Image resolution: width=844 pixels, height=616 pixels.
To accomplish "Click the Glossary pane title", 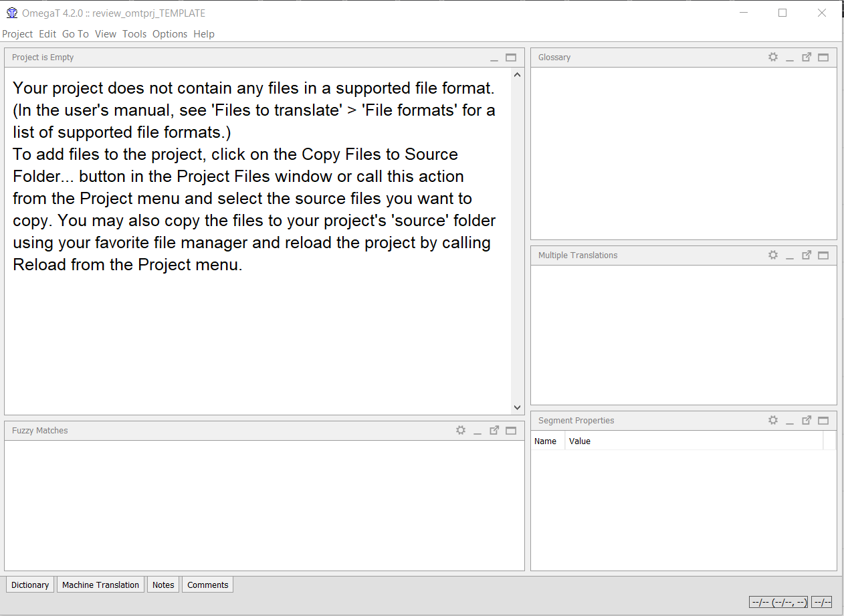I will pyautogui.click(x=554, y=58).
